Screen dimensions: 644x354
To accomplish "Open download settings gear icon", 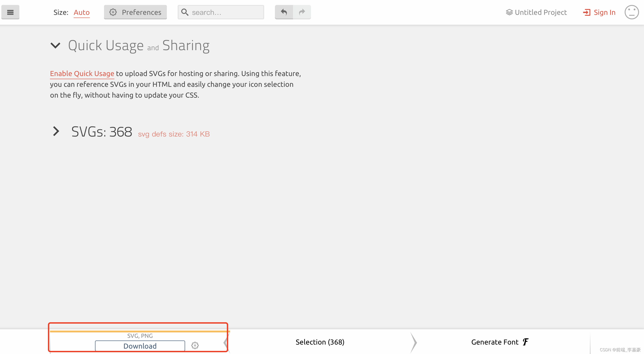I will [x=195, y=345].
